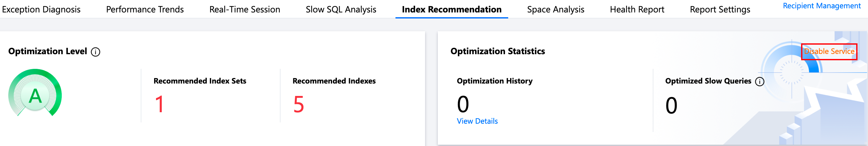This screenshot has width=868, height=146.
Task: Click the Recommended Indexes count of 5
Action: point(299,104)
